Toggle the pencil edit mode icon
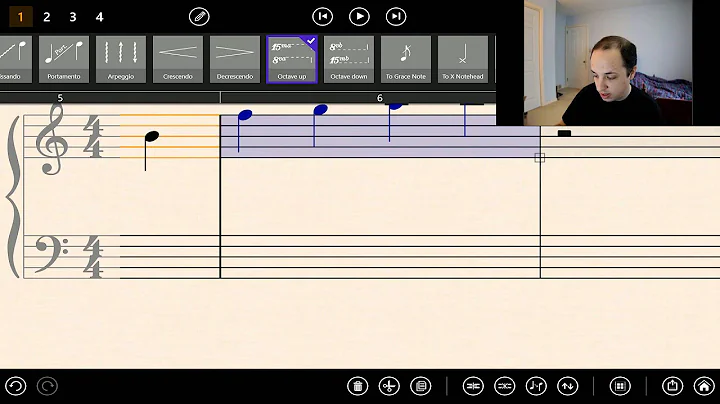720x404 pixels. tap(199, 17)
